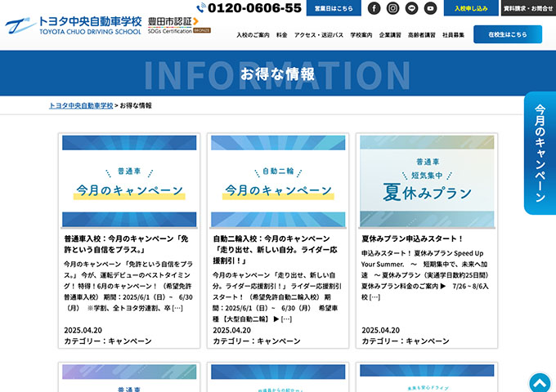
Task: Open the Instagram icon in header
Action: click(392, 8)
